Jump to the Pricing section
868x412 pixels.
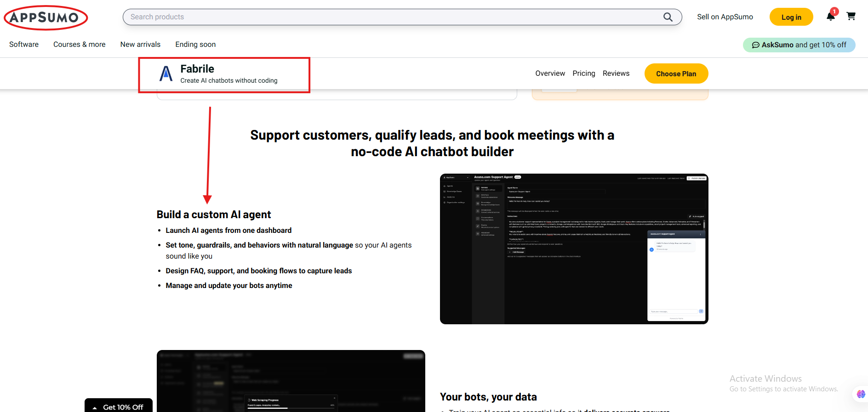[x=584, y=73]
